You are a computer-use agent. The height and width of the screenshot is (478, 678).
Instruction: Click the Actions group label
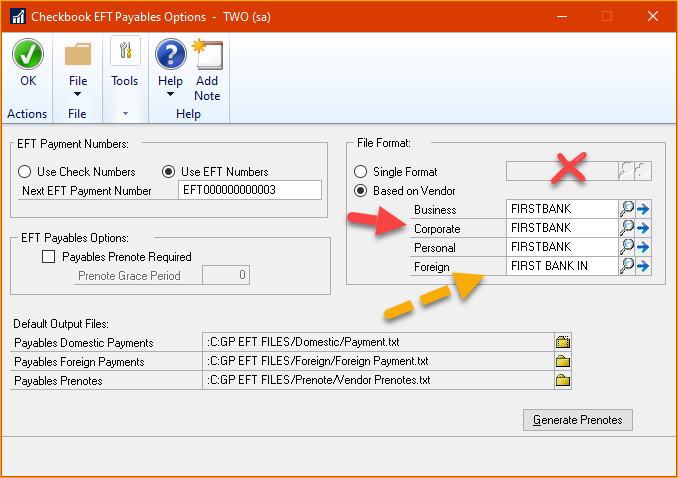[27, 114]
